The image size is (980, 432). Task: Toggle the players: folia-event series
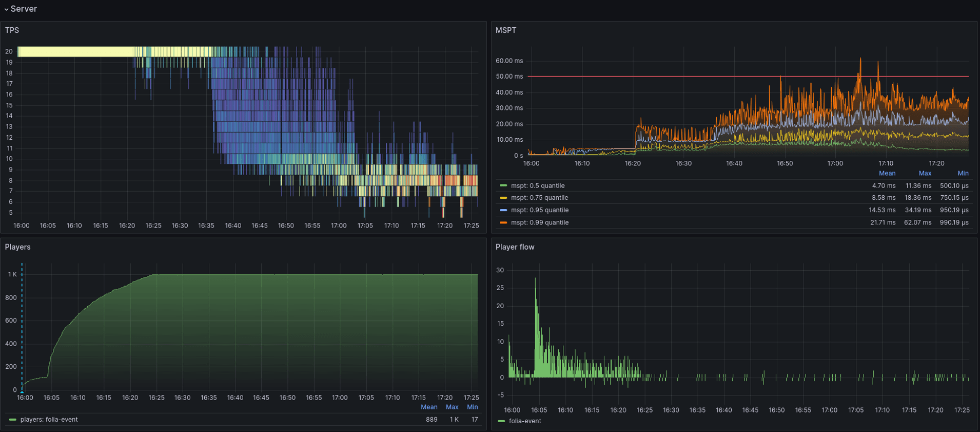(49, 420)
